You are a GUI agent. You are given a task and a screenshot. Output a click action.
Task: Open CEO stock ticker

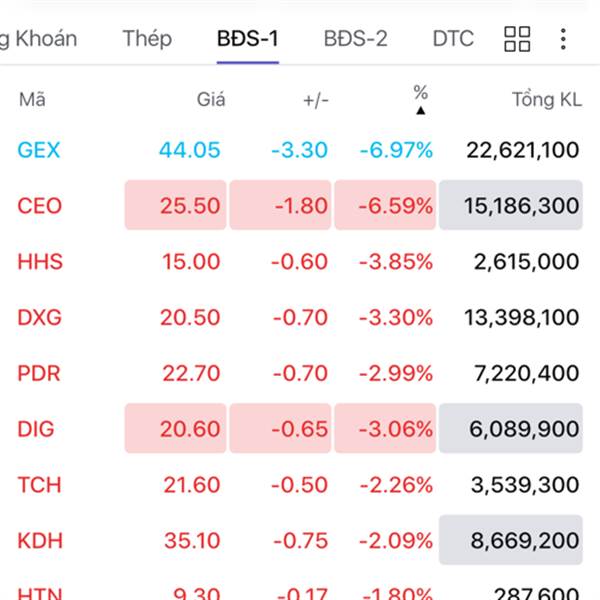39,206
